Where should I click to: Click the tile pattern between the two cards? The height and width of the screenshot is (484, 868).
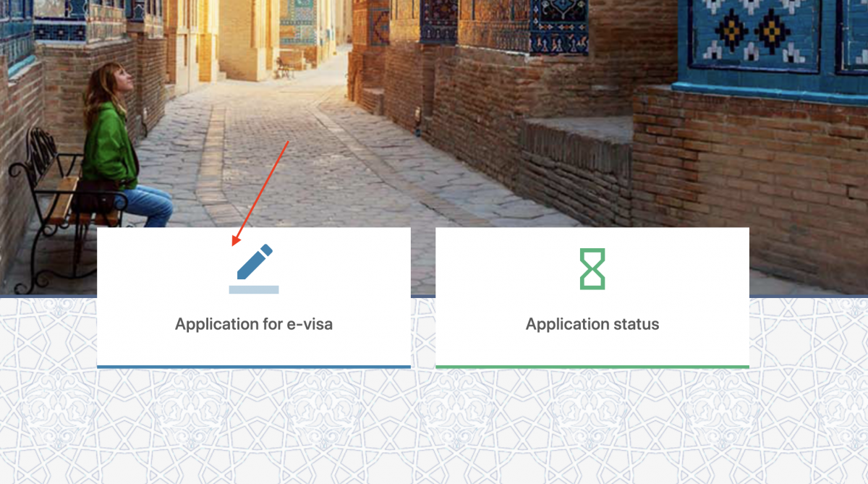(423, 333)
